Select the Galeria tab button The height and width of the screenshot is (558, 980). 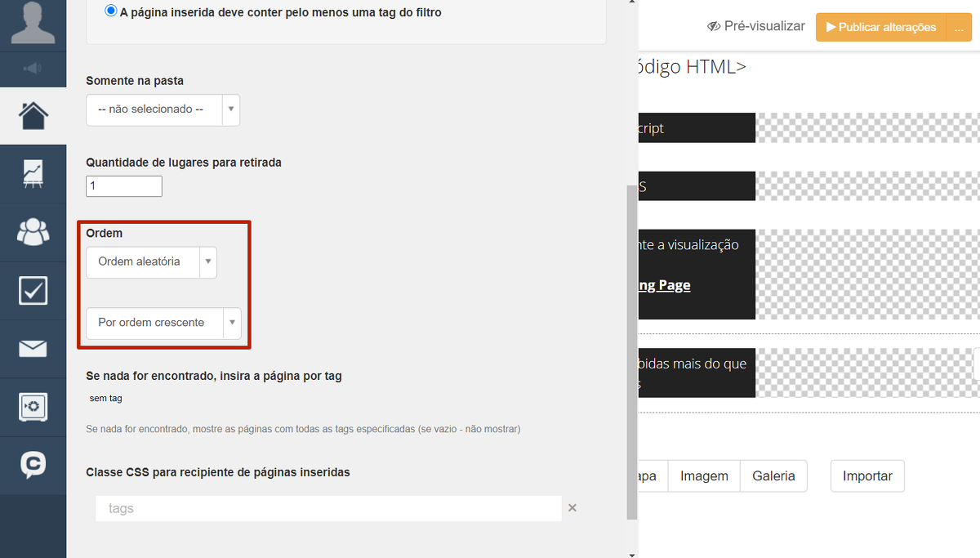773,476
